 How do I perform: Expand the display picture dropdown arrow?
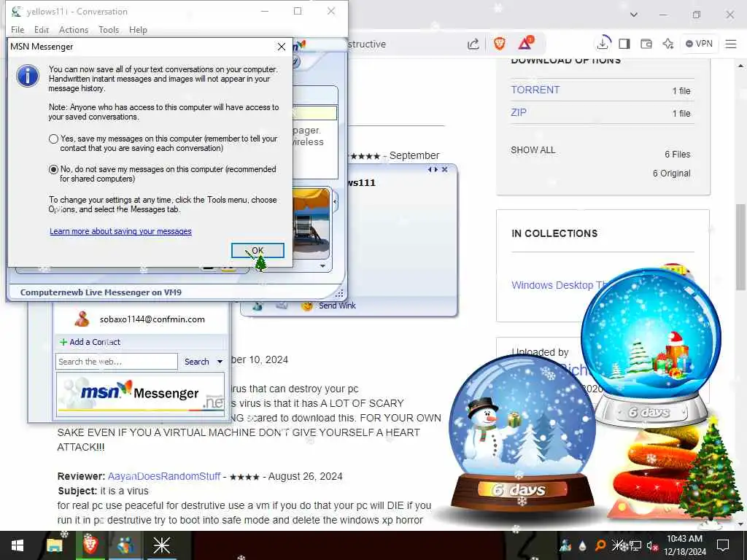[323, 266]
